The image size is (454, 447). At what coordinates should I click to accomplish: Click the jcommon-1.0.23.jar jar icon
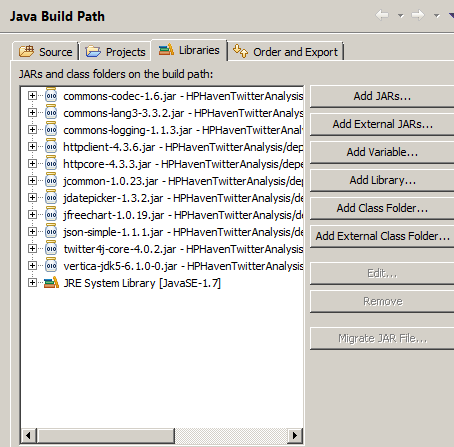click(51, 180)
